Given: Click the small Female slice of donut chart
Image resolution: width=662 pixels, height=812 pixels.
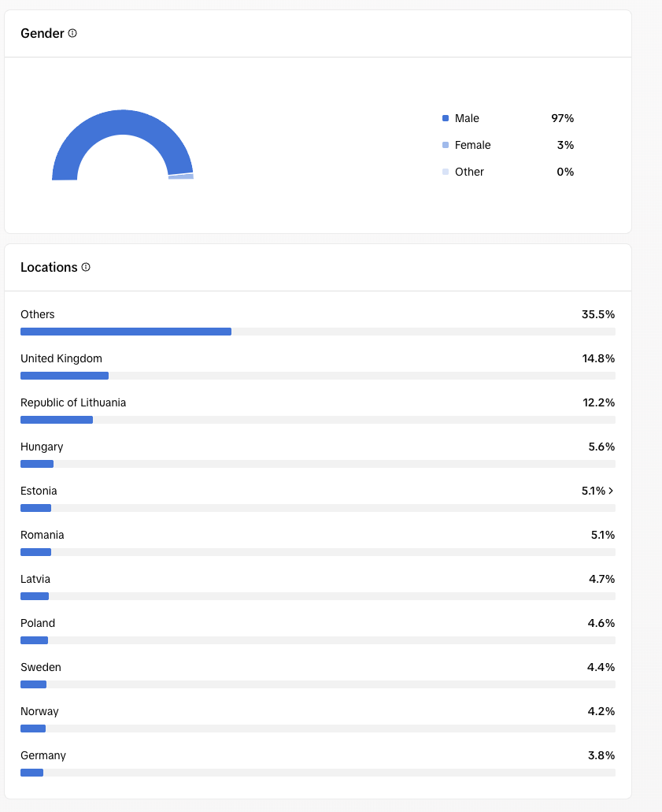Looking at the screenshot, I should (x=181, y=177).
